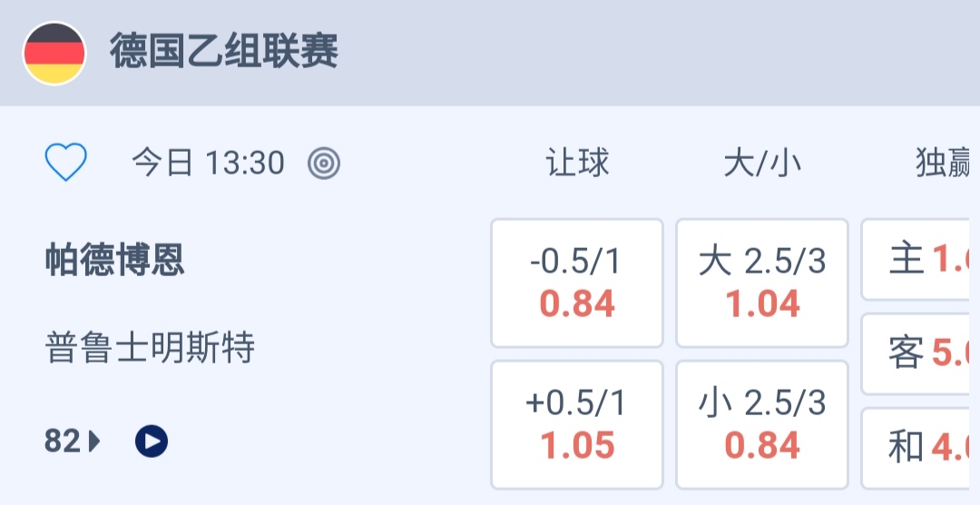Choose the 和 draw odds
This screenshot has height=505, width=980.
coord(920,447)
